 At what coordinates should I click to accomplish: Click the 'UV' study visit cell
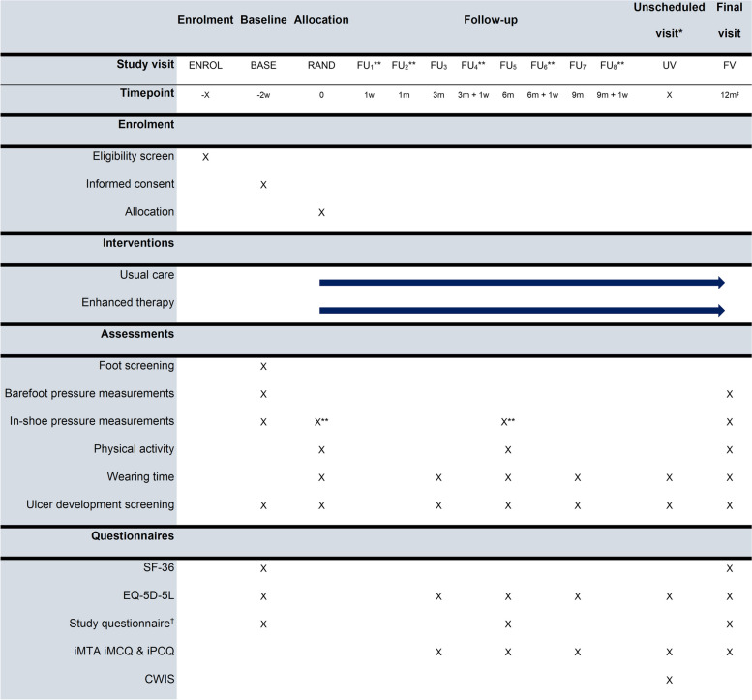(669, 65)
